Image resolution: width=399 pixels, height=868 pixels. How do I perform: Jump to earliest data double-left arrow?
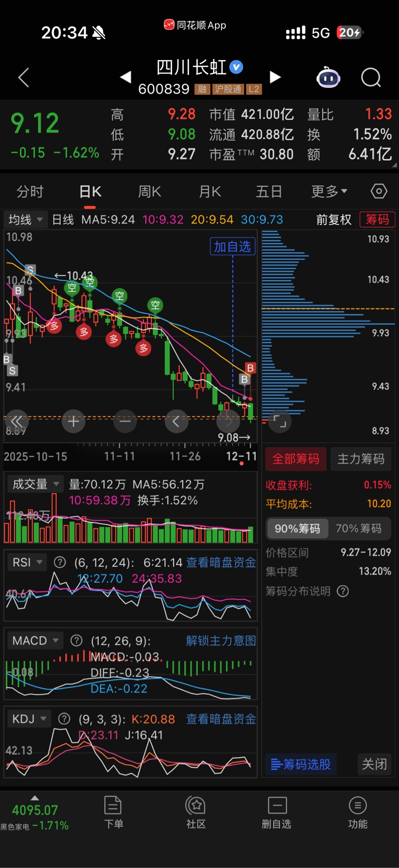tap(17, 421)
